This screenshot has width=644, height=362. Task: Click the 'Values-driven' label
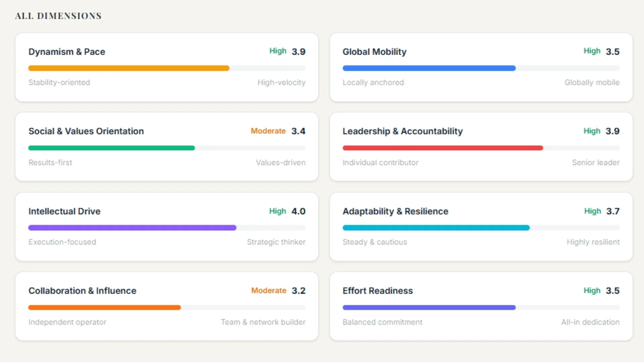coord(281,163)
